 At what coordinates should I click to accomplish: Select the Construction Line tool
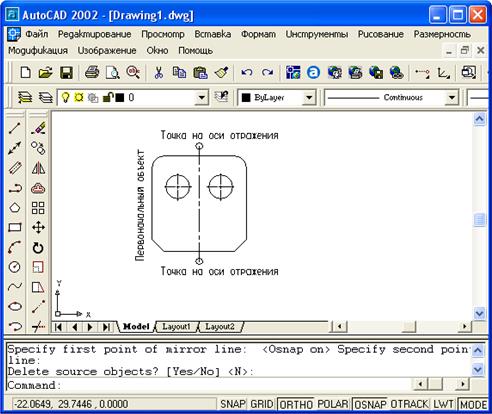(x=15, y=148)
